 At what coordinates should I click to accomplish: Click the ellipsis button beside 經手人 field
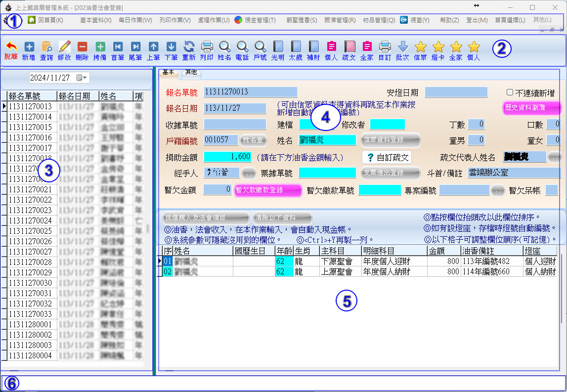tap(249, 173)
